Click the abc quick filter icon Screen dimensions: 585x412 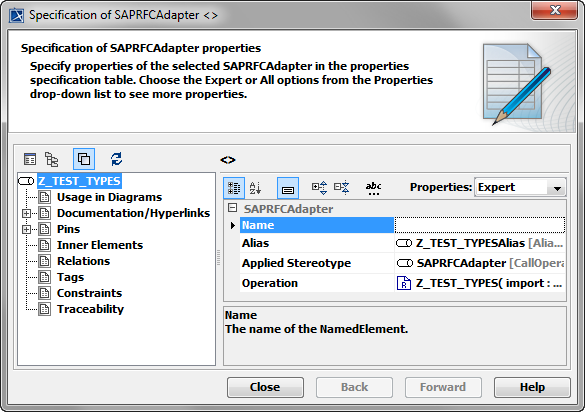coord(373,188)
